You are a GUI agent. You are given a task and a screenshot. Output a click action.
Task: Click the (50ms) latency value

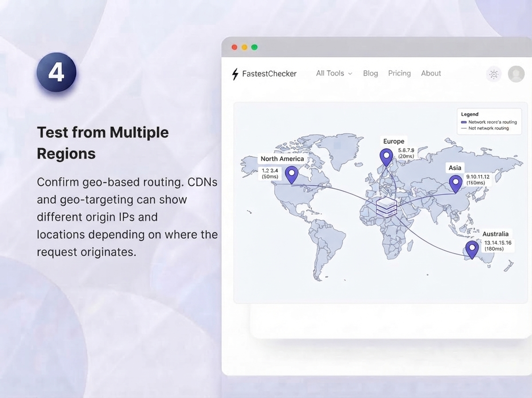click(270, 177)
